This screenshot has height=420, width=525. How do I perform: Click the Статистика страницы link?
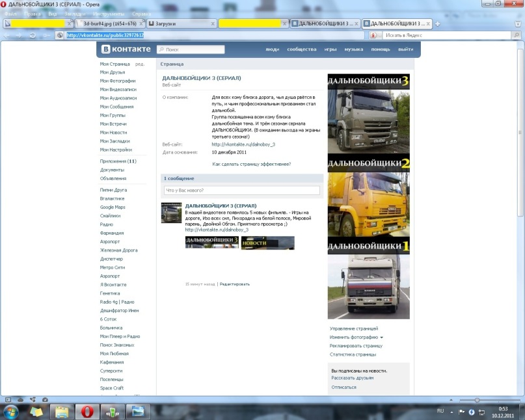pos(356,354)
